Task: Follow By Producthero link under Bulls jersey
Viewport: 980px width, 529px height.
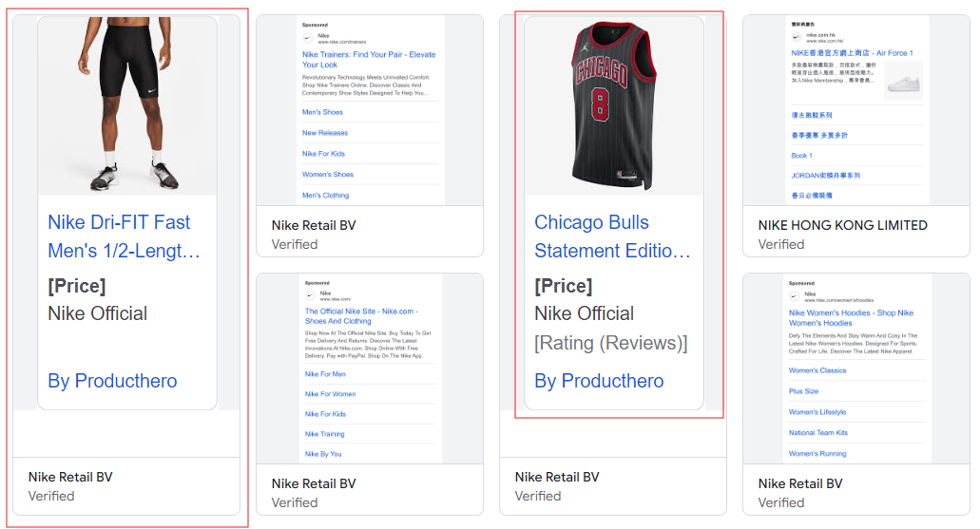Action: pyautogui.click(x=599, y=381)
